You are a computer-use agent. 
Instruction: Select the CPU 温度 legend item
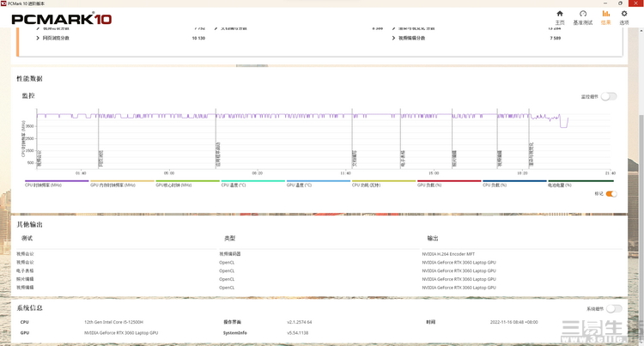(x=234, y=185)
